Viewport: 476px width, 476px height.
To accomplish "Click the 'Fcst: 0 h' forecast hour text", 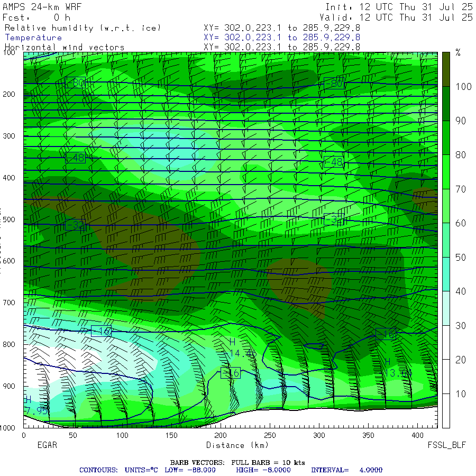I will coord(36,17).
